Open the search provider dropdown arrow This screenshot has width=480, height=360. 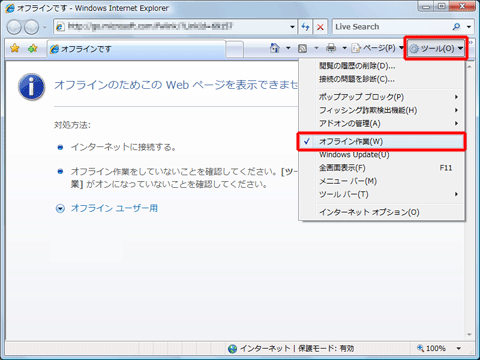point(469,27)
